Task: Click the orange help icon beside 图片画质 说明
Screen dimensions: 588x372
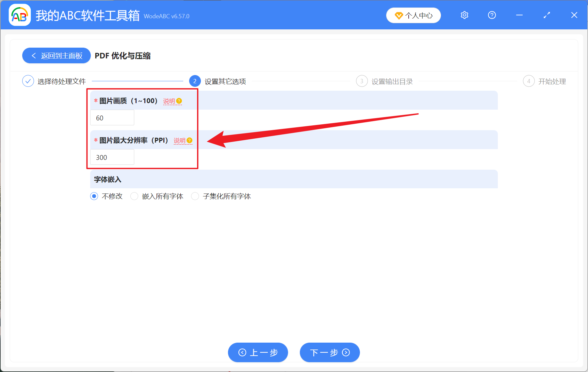Action: coord(179,101)
